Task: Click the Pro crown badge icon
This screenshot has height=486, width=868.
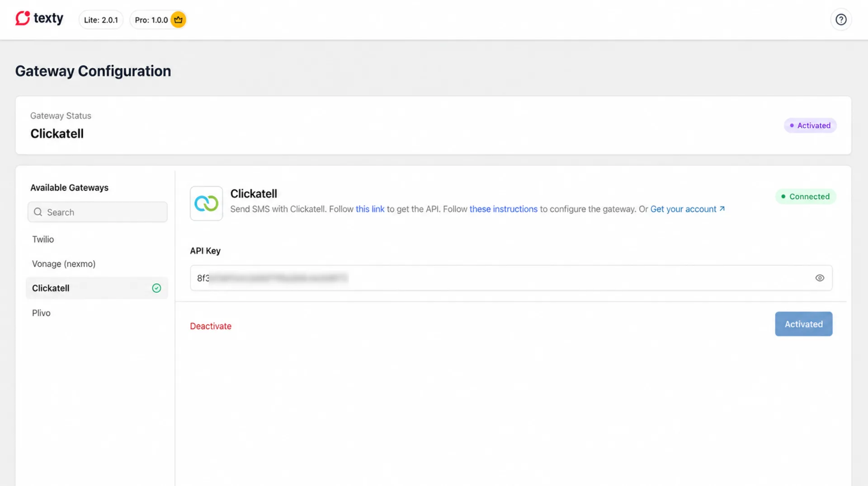Action: tap(178, 20)
